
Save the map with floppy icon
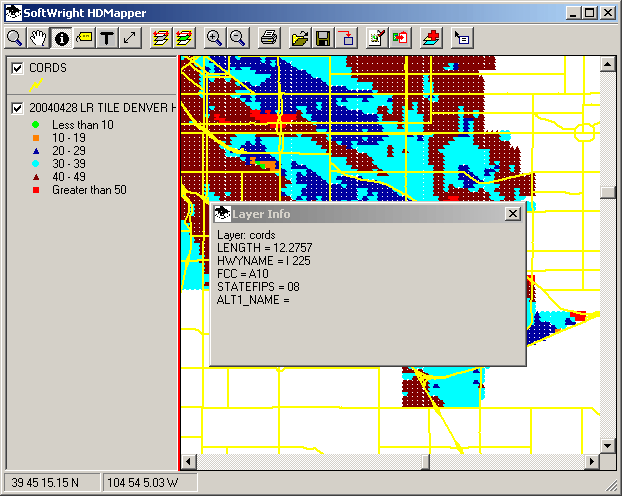(x=323, y=38)
